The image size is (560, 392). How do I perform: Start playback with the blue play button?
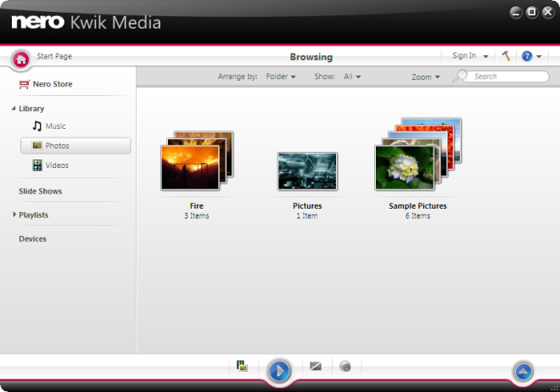(279, 372)
